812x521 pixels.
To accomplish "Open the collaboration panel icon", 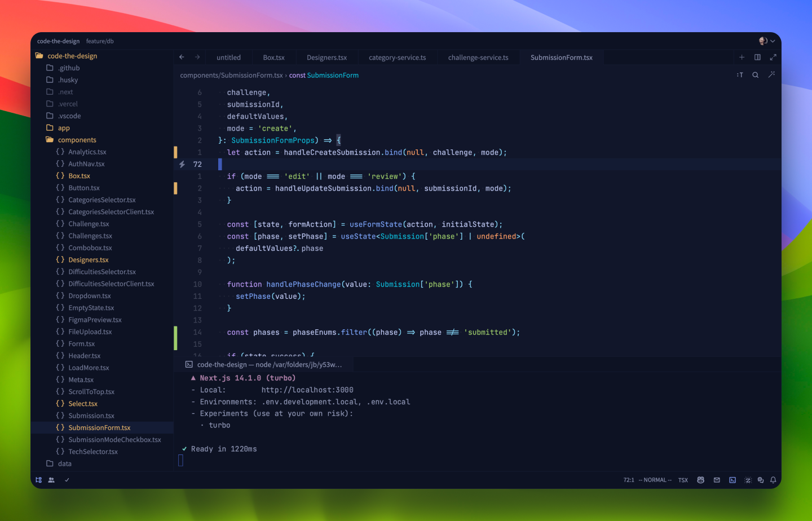I will (51, 480).
